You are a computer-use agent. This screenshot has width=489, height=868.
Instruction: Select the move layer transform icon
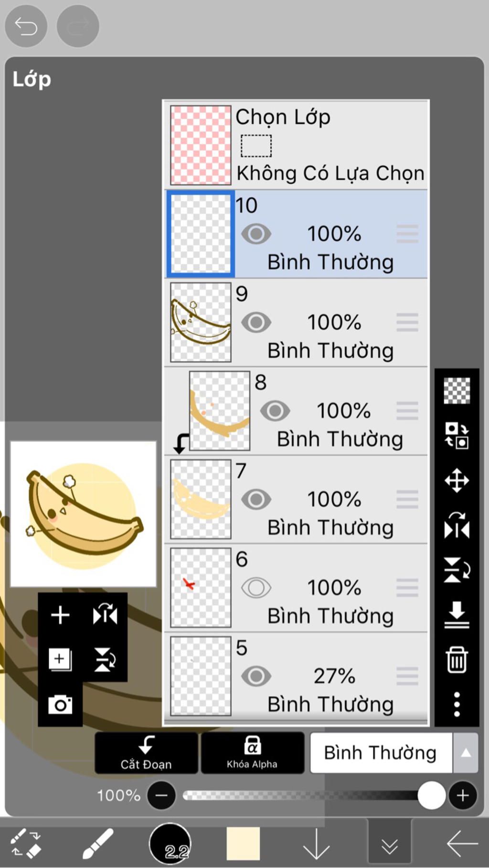pos(457,480)
